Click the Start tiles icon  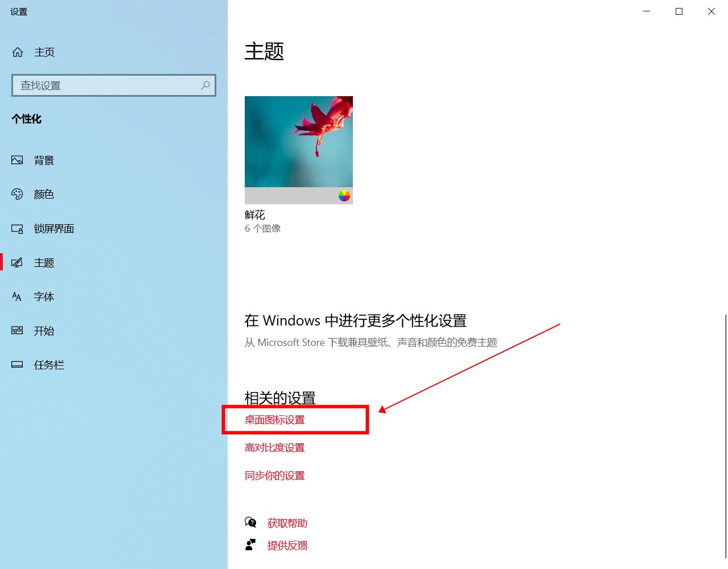pyautogui.click(x=17, y=331)
